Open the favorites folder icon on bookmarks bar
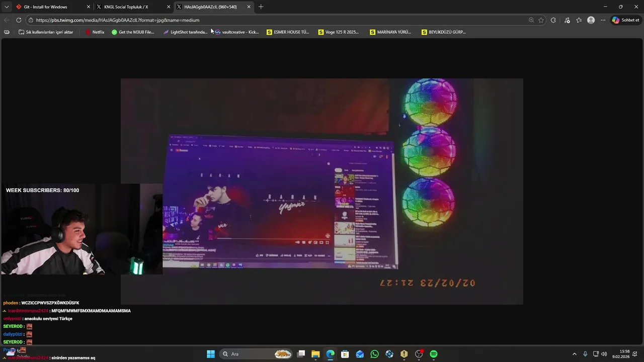Viewport: 644px width, 362px height. point(7,32)
